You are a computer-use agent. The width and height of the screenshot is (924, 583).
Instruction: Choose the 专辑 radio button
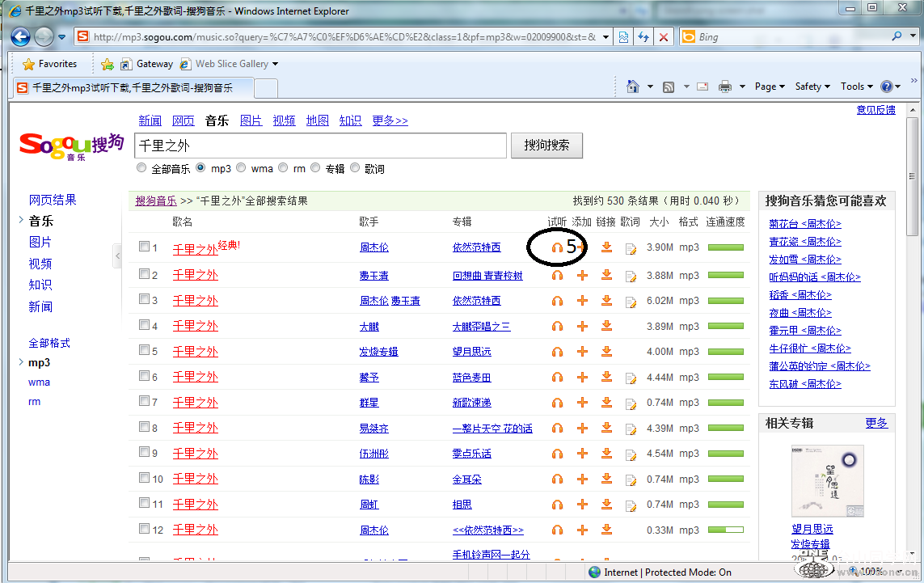[x=315, y=168]
